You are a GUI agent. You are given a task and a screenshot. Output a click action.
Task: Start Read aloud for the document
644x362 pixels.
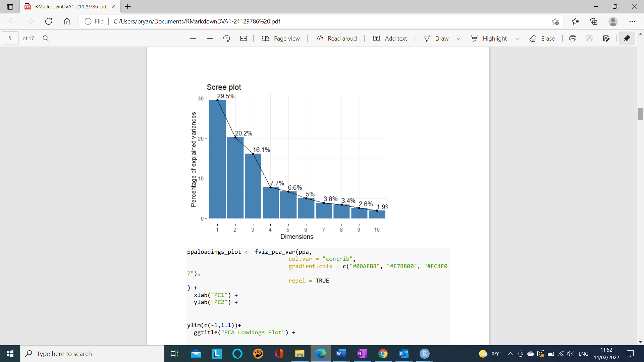pyautogui.click(x=336, y=38)
